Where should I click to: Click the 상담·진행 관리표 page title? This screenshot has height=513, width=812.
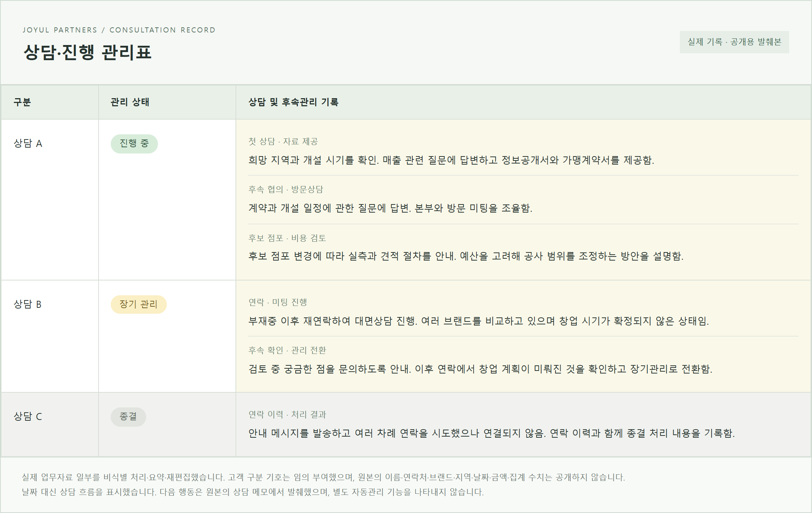coord(88,52)
